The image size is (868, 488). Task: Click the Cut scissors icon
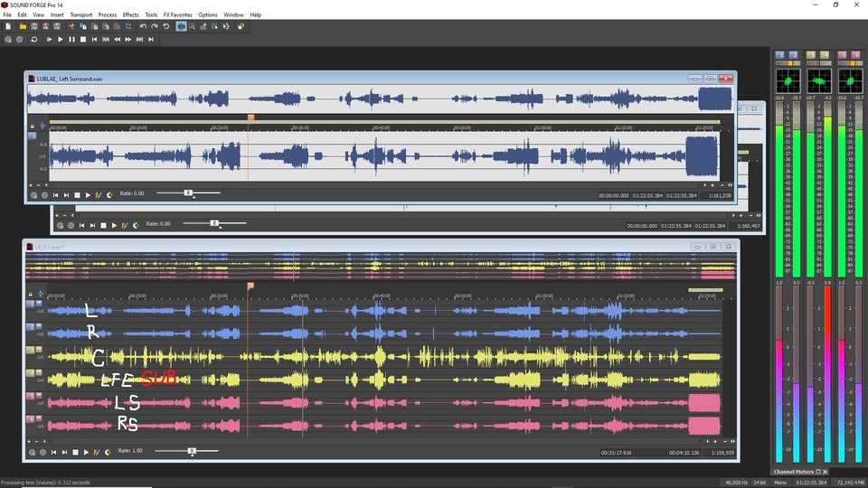click(71, 26)
